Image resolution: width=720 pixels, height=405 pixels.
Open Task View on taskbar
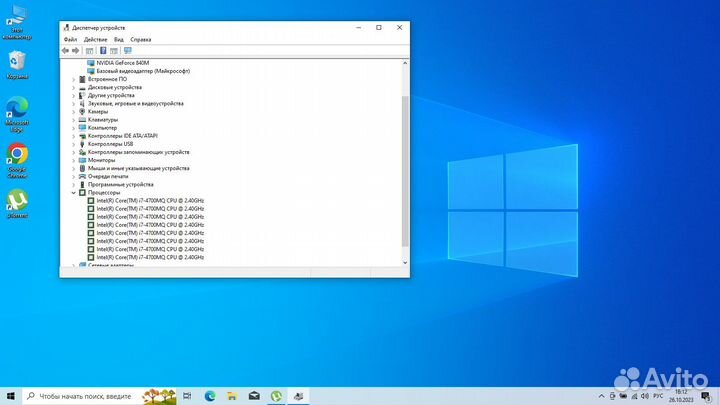[187, 396]
